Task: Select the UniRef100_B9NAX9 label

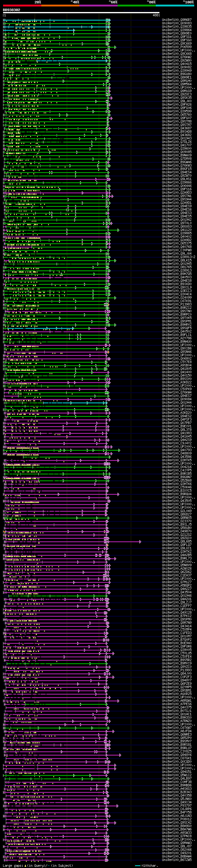Action: 177,155
